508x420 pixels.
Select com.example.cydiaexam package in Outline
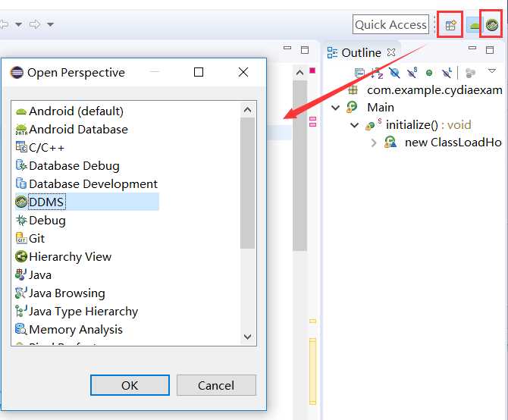pyautogui.click(x=434, y=90)
